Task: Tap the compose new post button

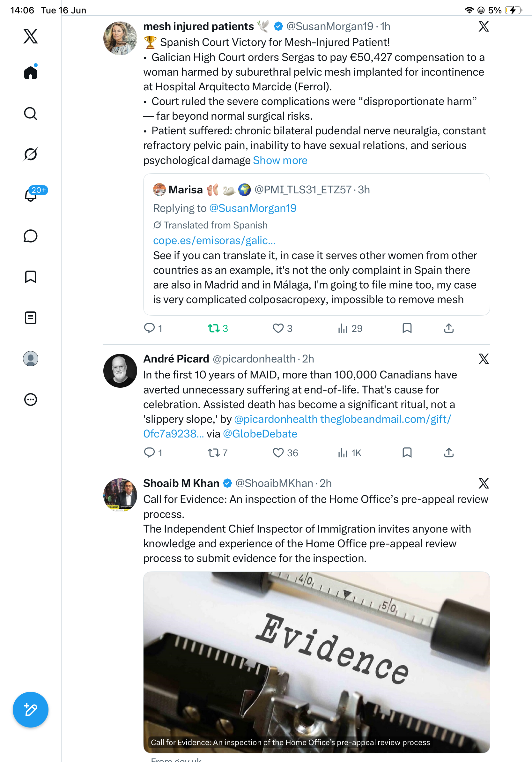Action: [31, 710]
